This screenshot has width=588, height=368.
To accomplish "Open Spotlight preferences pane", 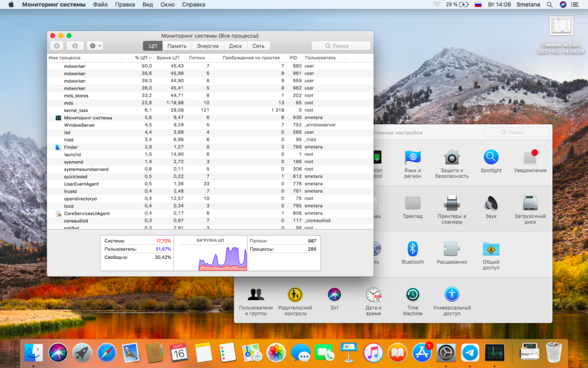I will coord(491,162).
